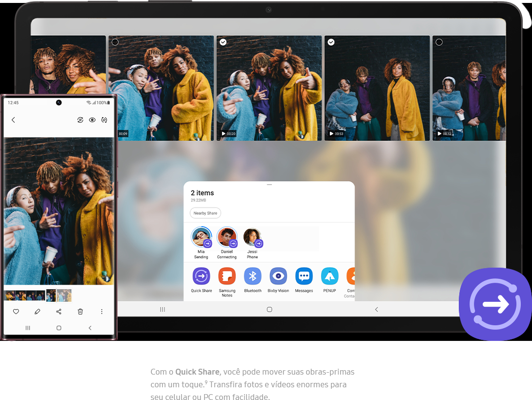Tap phone recent apps button
The image size is (532, 400).
click(x=28, y=328)
